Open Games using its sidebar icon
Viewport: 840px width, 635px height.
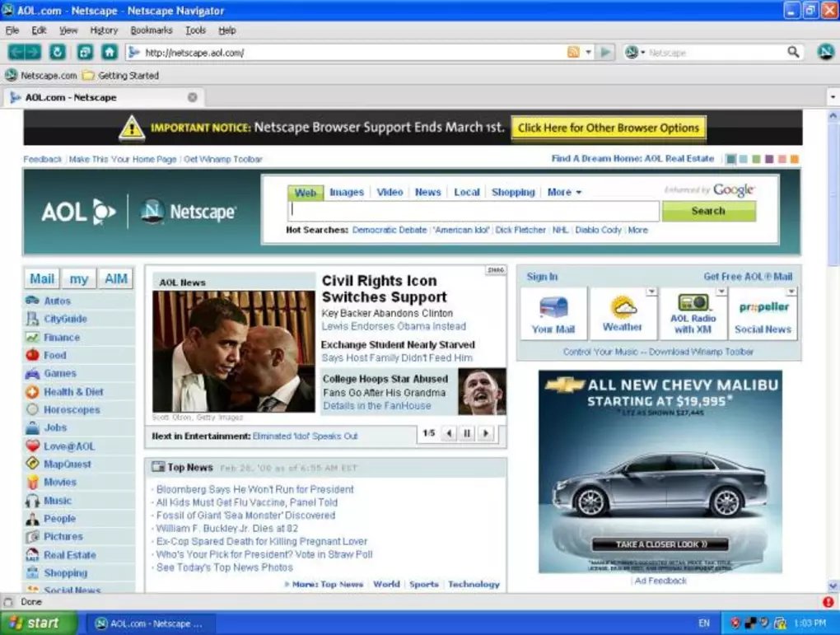[x=33, y=373]
